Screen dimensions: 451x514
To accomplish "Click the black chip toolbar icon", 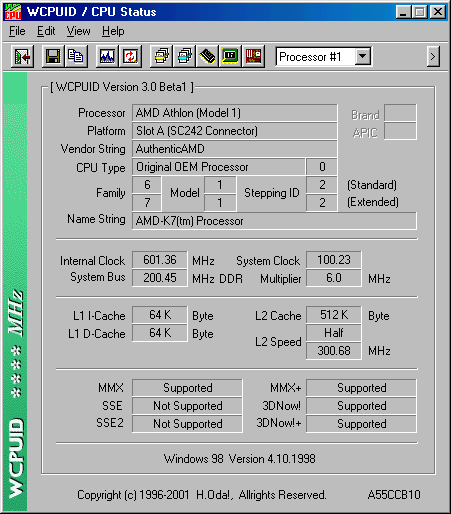I will pyautogui.click(x=207, y=56).
